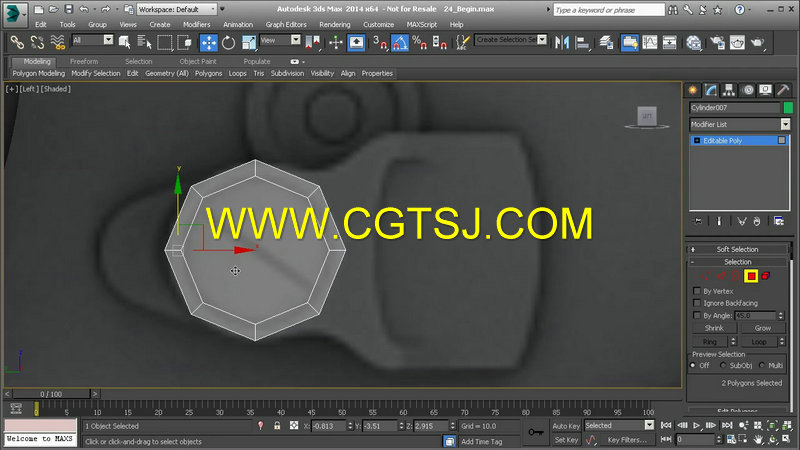Open Key Filters button
Image resolution: width=800 pixels, height=450 pixels.
click(x=627, y=440)
